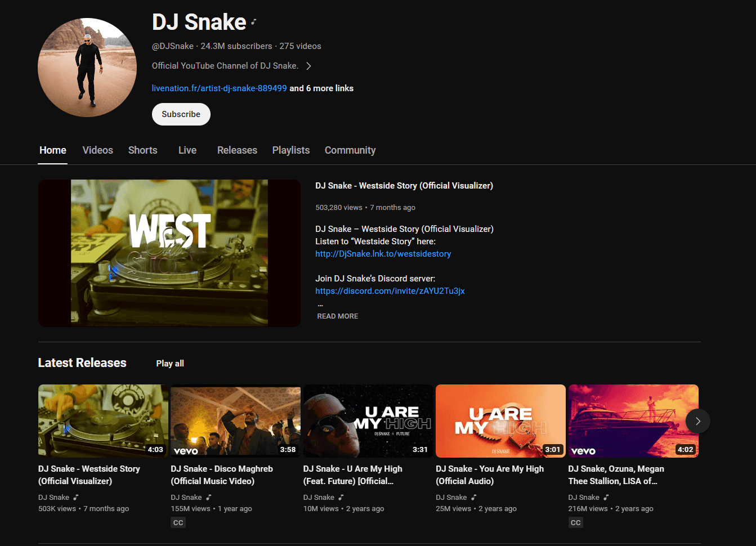Open the featured Westside Story video thumbnail
Image resolution: width=756 pixels, height=546 pixels.
169,253
